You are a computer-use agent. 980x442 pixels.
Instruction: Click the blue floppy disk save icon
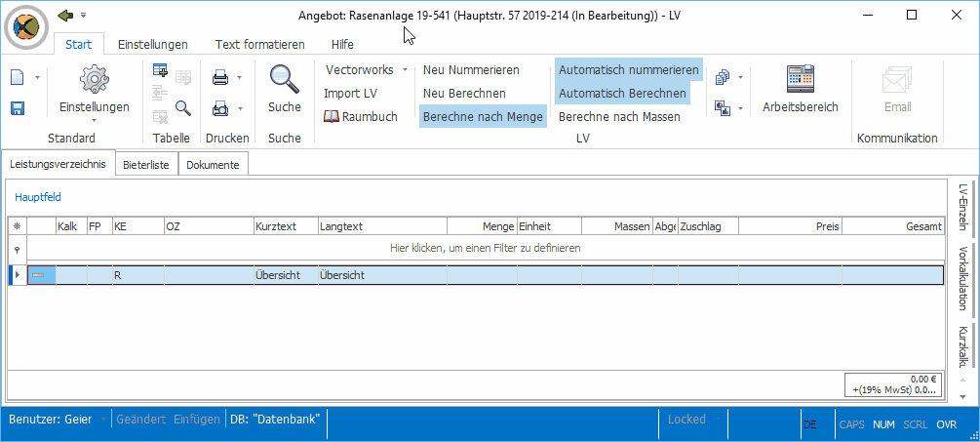(18, 107)
